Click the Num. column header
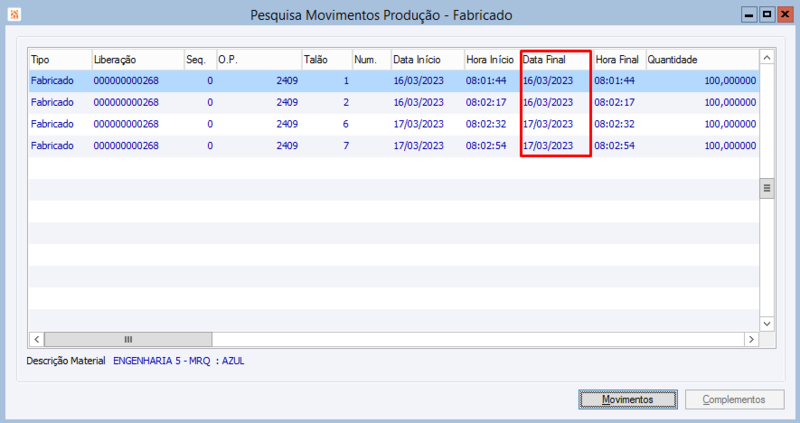 pos(372,60)
